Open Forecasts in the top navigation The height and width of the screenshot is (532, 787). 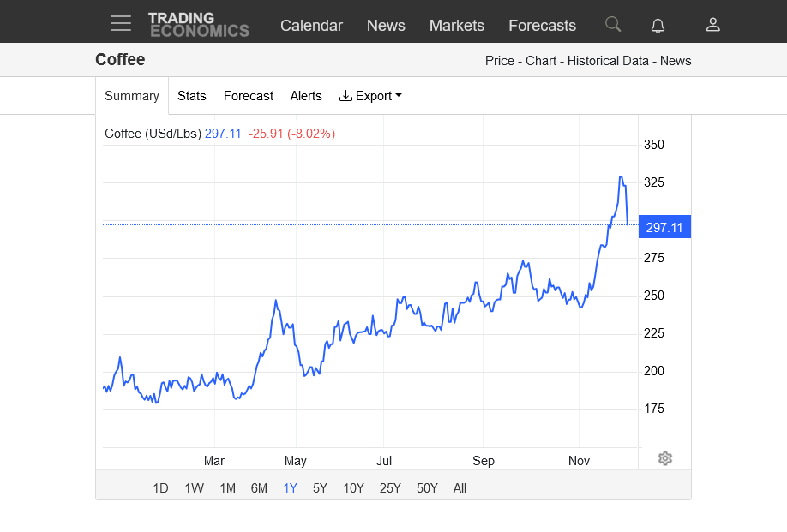pyautogui.click(x=542, y=26)
